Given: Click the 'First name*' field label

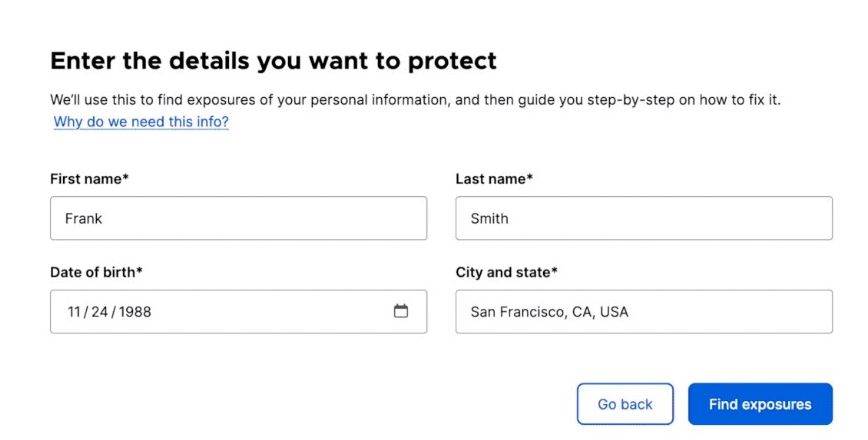Looking at the screenshot, I should 89,179.
